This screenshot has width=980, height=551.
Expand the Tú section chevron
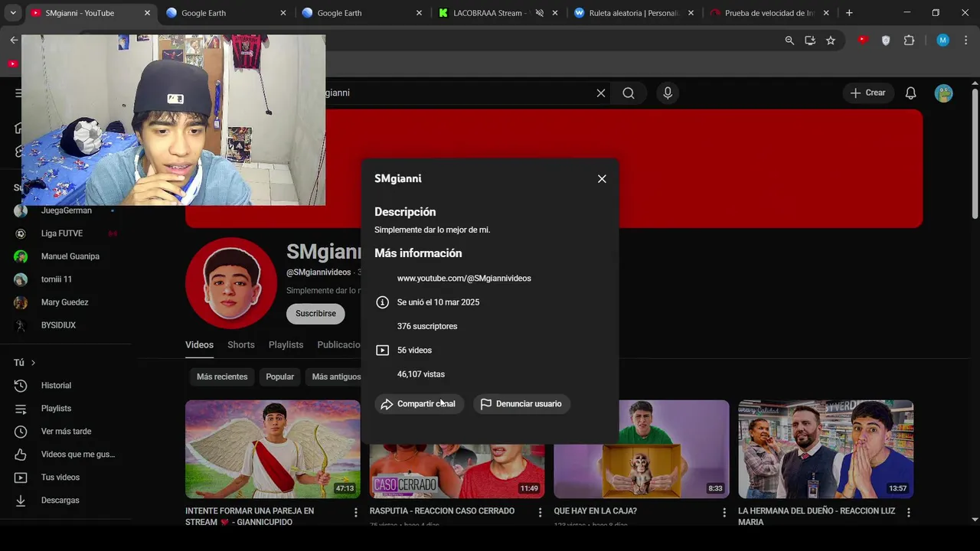(33, 363)
